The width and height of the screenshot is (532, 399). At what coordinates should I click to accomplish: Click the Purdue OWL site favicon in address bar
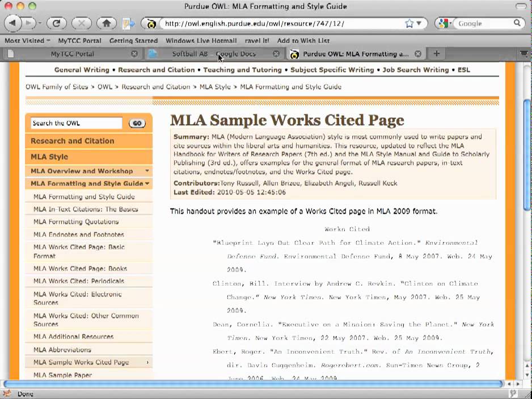point(151,24)
